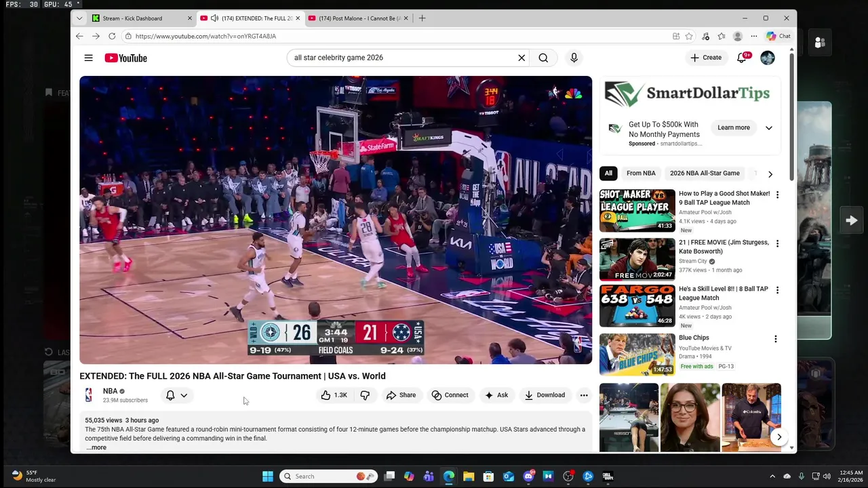868x488 pixels.
Task: Open browser profile icon
Action: click(738, 36)
